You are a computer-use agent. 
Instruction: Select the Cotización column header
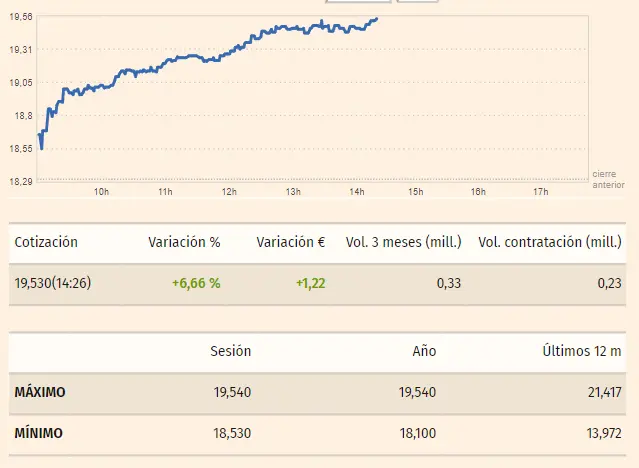pyautogui.click(x=46, y=242)
